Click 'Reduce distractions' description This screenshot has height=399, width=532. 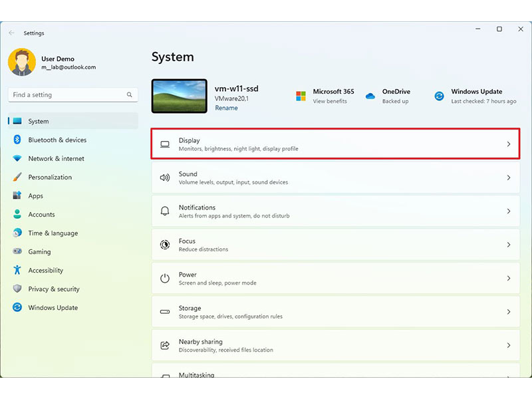pyautogui.click(x=203, y=249)
